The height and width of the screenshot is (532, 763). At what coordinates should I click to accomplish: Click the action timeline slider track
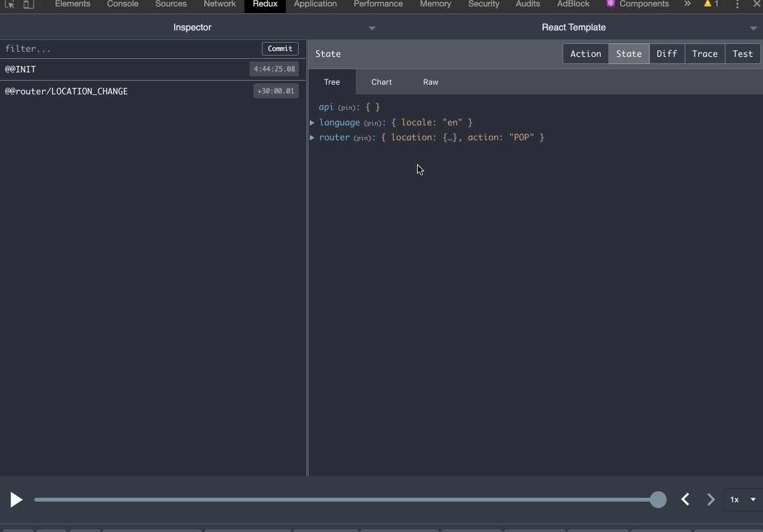[345, 500]
